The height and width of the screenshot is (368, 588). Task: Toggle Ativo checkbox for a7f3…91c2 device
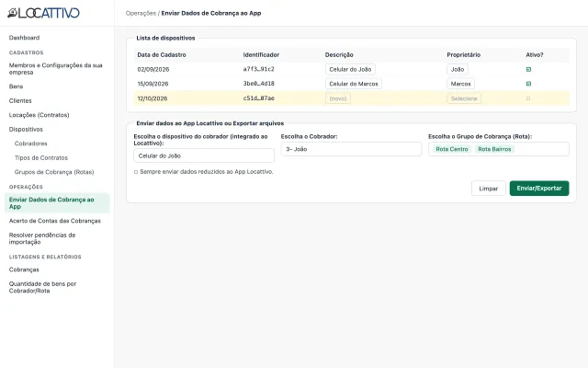528,70
